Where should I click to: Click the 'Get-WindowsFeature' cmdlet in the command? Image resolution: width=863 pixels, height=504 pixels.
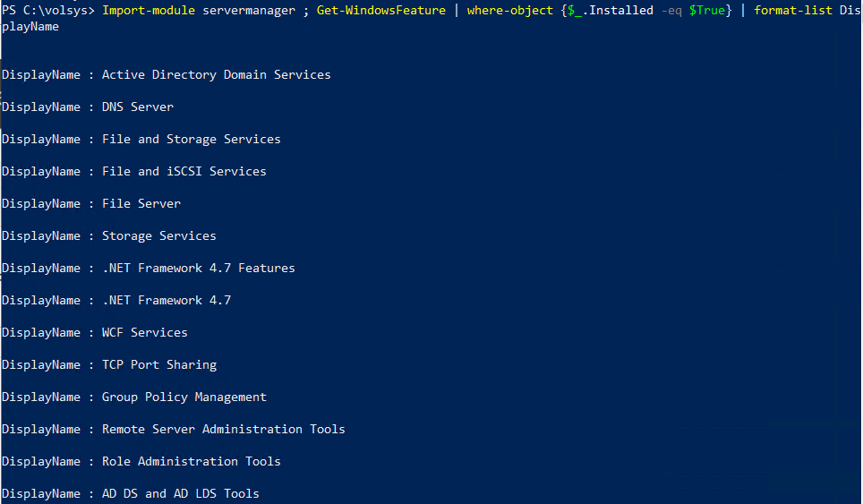click(x=380, y=11)
